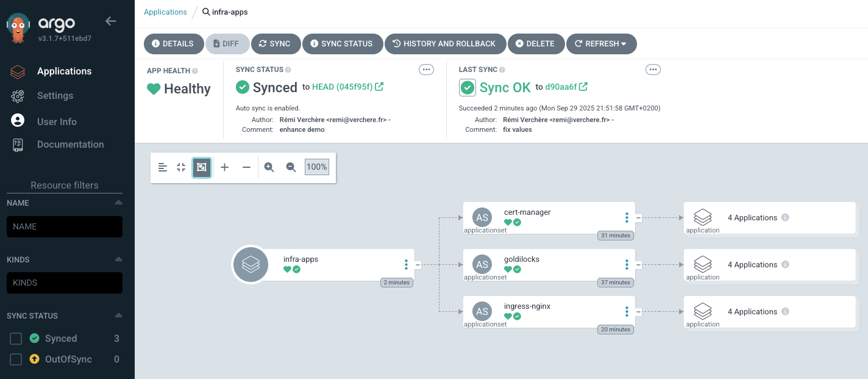Open the HEAD (045f95f) revision link
Image resolution: width=868 pixels, height=379 pixels.
[342, 87]
